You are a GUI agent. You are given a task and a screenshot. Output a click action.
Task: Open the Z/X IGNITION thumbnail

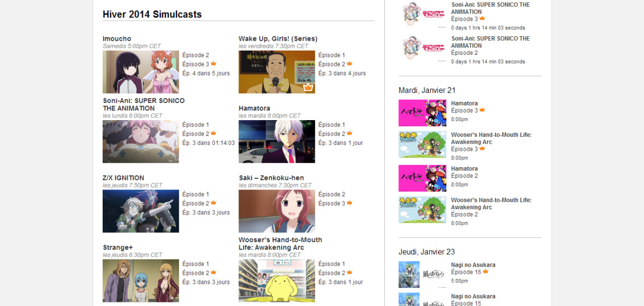click(x=141, y=211)
